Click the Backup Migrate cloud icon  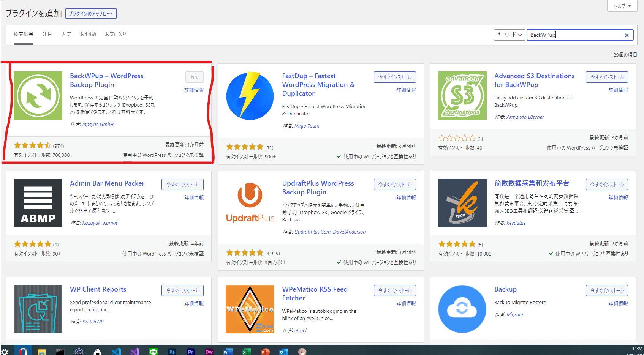pos(462,309)
